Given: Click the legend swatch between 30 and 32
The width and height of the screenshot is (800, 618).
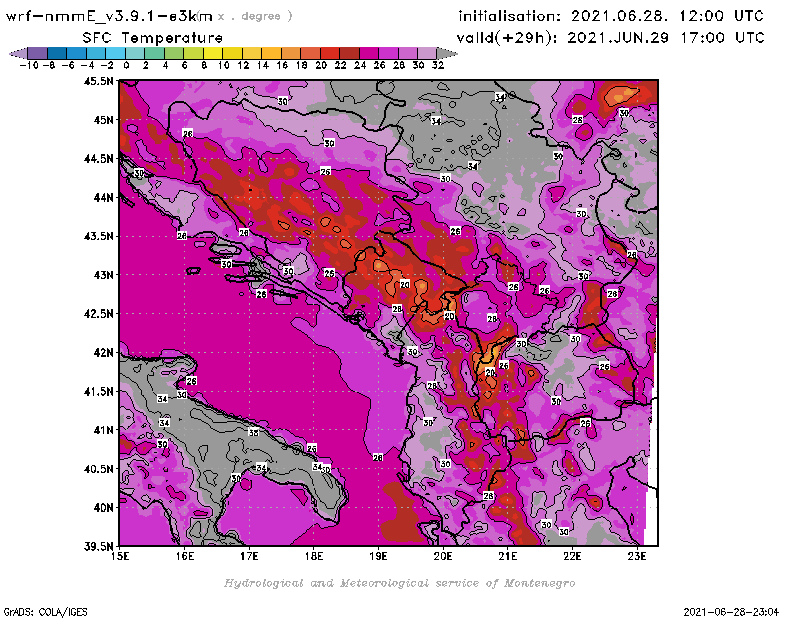Looking at the screenshot, I should 428,53.
